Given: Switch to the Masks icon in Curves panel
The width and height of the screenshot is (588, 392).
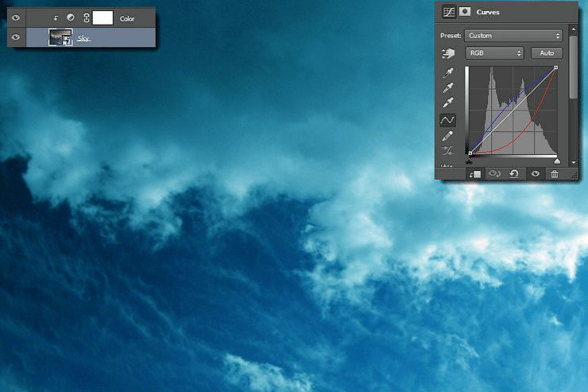Looking at the screenshot, I should click(465, 12).
